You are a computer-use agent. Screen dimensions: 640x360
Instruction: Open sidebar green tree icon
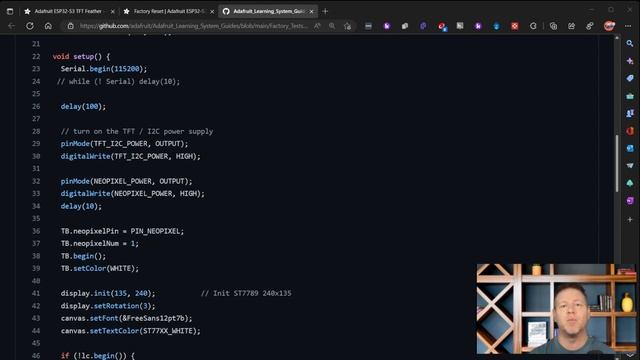coord(630,183)
